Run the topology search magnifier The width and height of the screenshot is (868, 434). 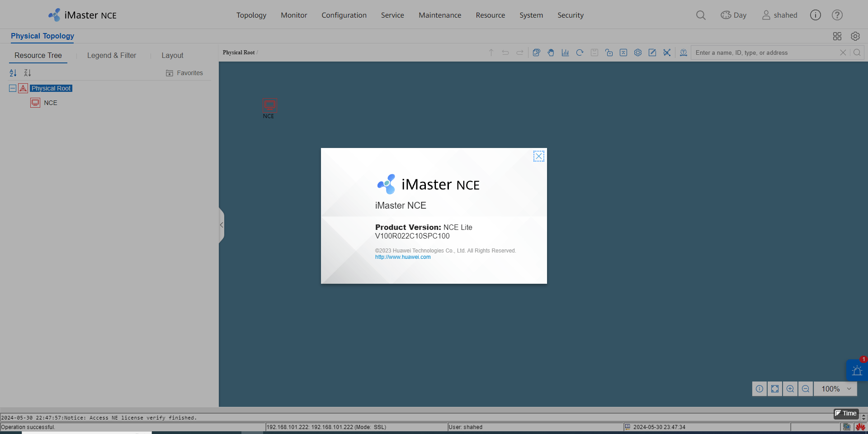coord(857,52)
